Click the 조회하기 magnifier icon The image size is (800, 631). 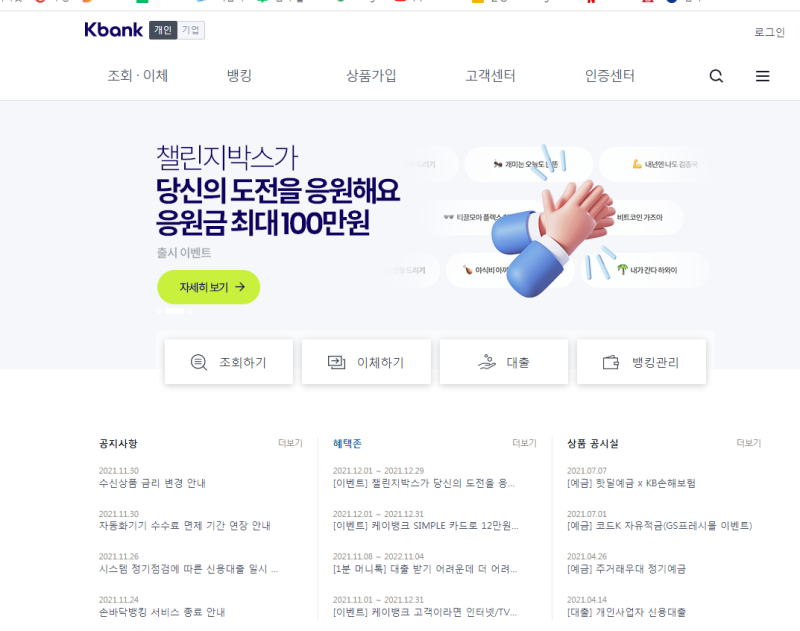click(x=198, y=362)
